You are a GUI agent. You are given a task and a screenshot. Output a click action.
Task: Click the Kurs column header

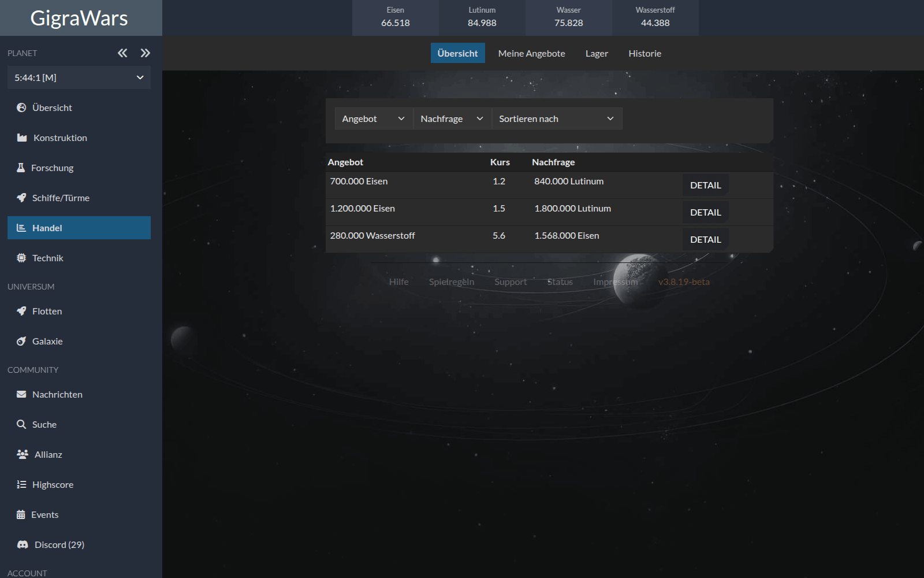(500, 162)
